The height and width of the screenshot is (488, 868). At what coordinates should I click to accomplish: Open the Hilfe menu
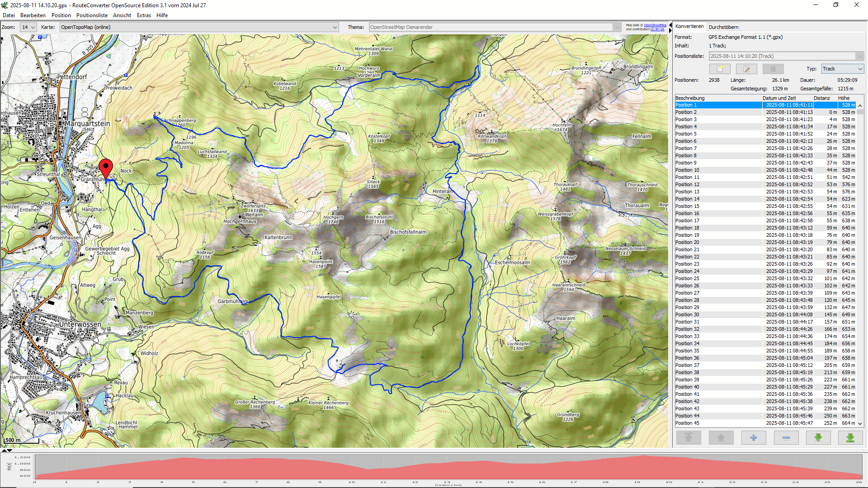[162, 15]
